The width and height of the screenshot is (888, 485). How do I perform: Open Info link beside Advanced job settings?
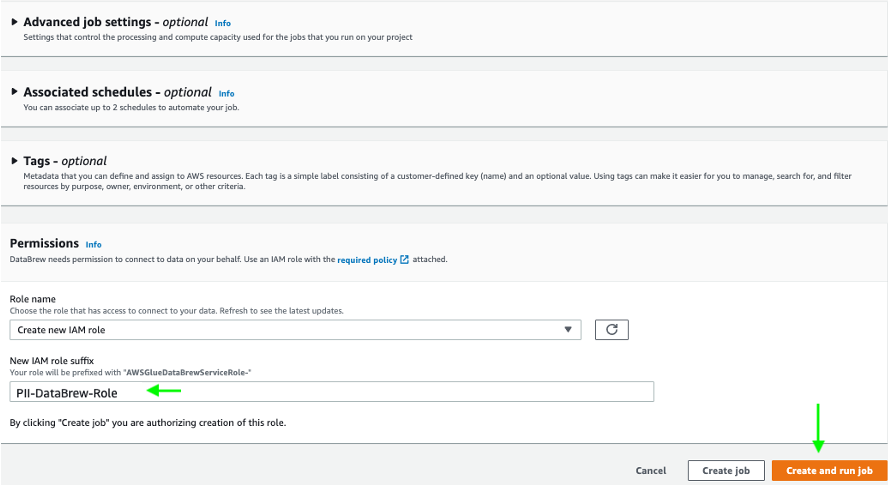[222, 22]
